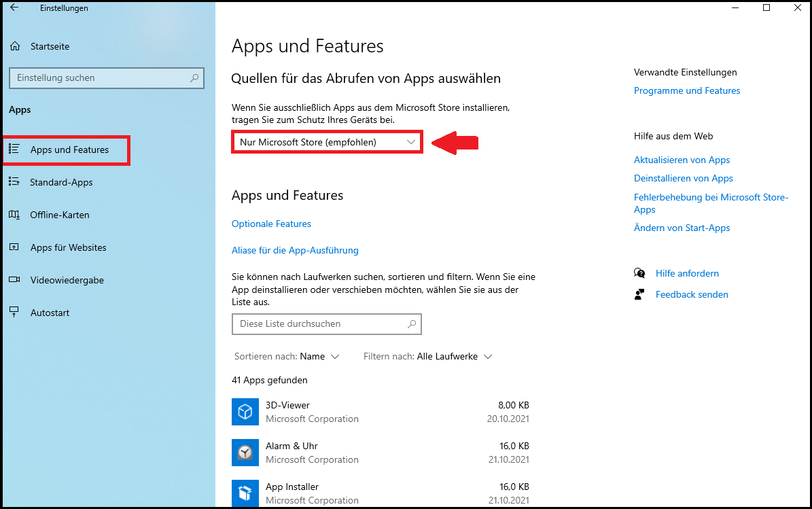Open the Optionale Features link
This screenshot has height=509, width=812.
click(x=271, y=224)
